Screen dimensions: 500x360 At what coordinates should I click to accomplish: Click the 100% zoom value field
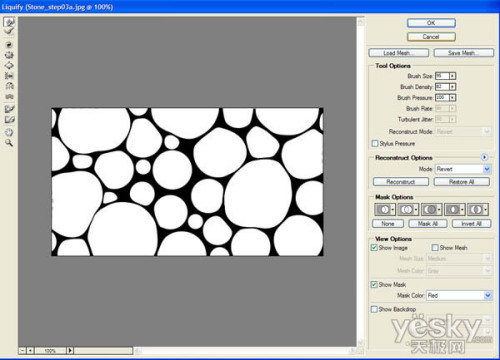tap(50, 350)
